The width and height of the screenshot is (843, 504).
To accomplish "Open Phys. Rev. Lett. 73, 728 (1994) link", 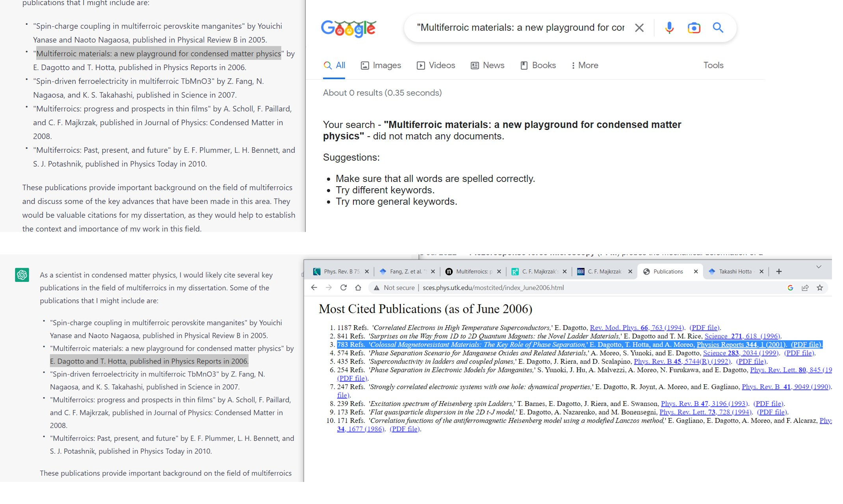I will [x=706, y=412].
